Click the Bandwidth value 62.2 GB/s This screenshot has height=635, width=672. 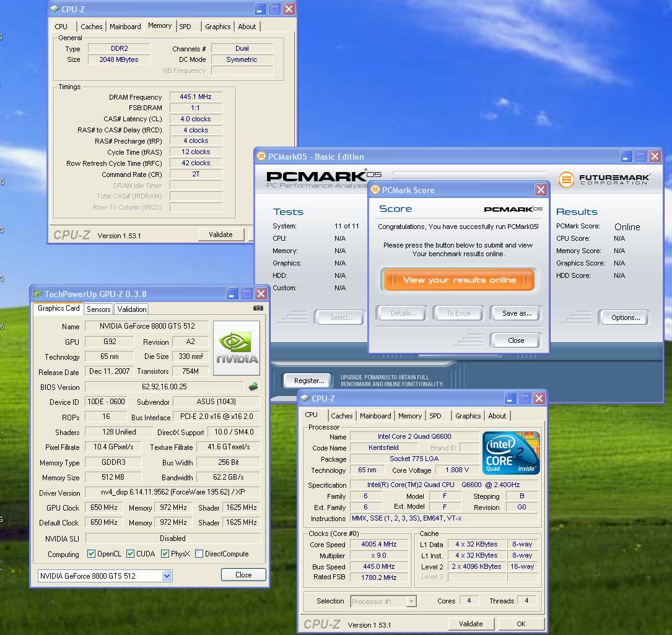(228, 477)
